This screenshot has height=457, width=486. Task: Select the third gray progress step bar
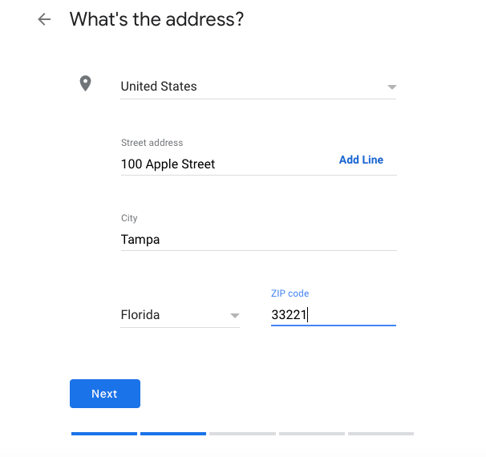242,434
